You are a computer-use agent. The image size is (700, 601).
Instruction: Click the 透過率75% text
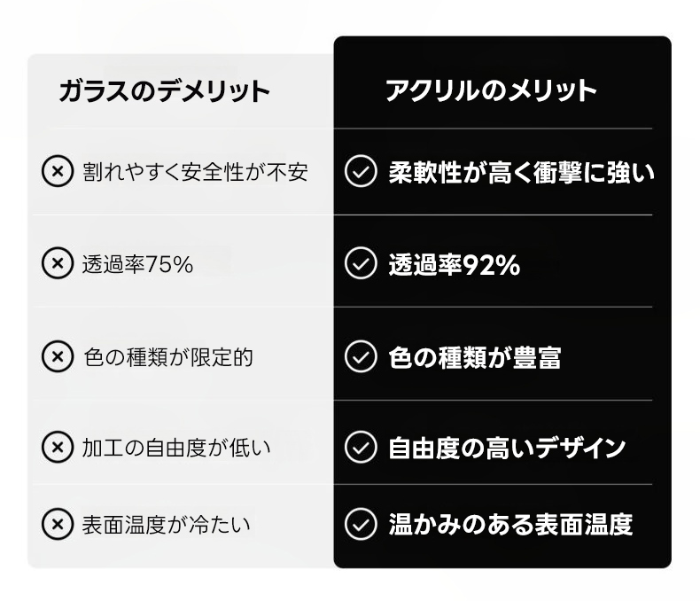point(137,264)
